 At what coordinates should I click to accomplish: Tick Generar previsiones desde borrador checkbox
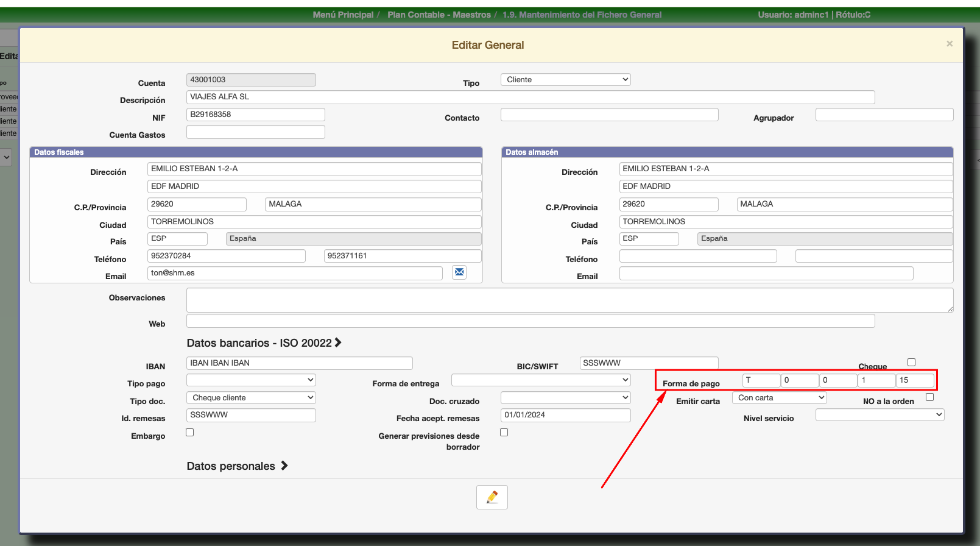click(504, 433)
